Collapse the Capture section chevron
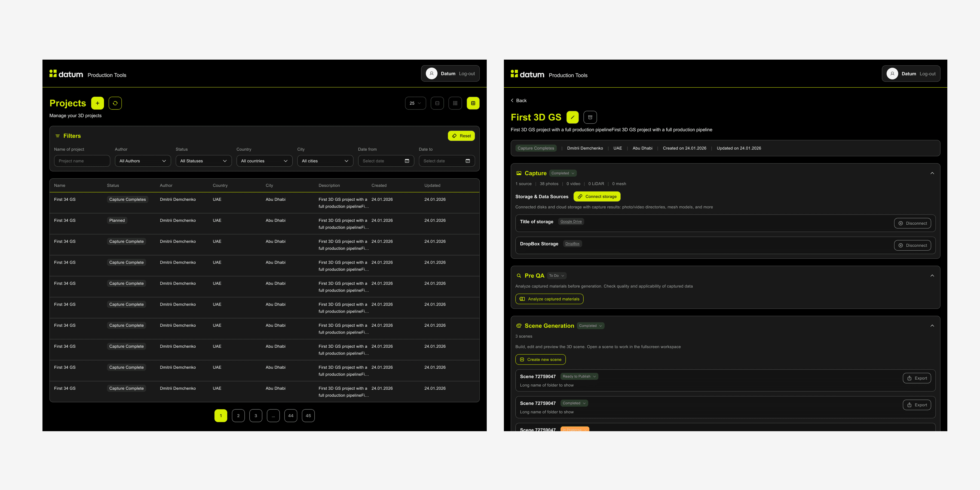This screenshot has height=490, width=980. tap(932, 173)
